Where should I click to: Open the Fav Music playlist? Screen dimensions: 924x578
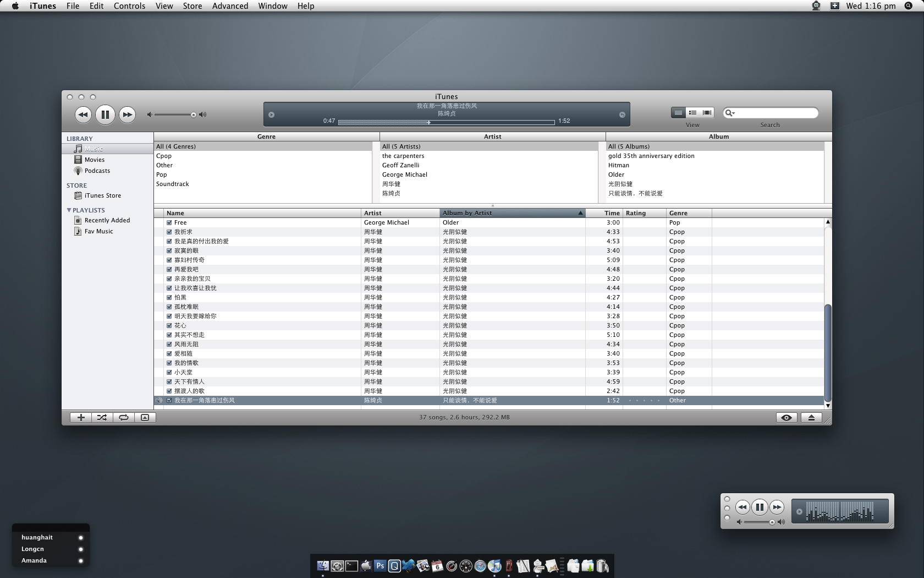click(x=107, y=231)
